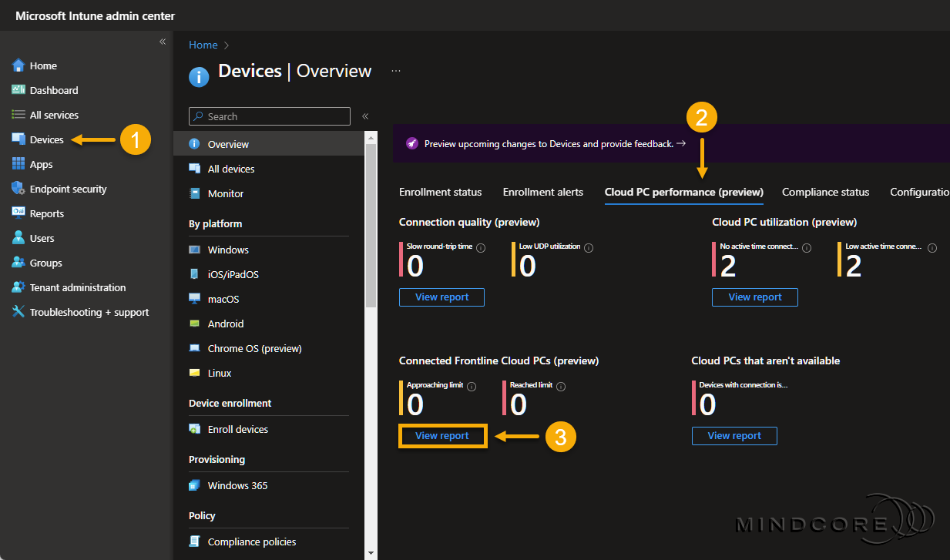Collapse the Devices blade menu
950x560 pixels.
(x=365, y=116)
